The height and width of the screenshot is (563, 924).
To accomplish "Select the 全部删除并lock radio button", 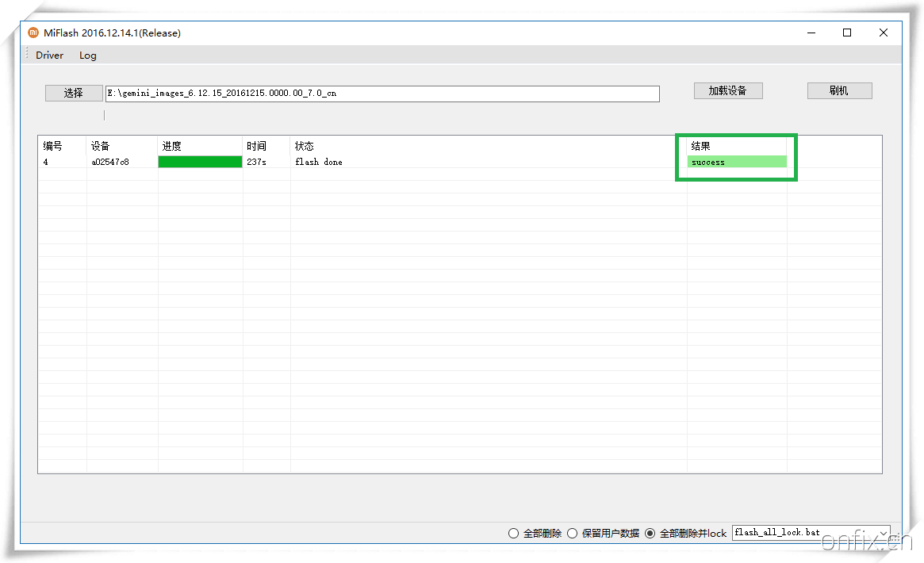I will 650,534.
